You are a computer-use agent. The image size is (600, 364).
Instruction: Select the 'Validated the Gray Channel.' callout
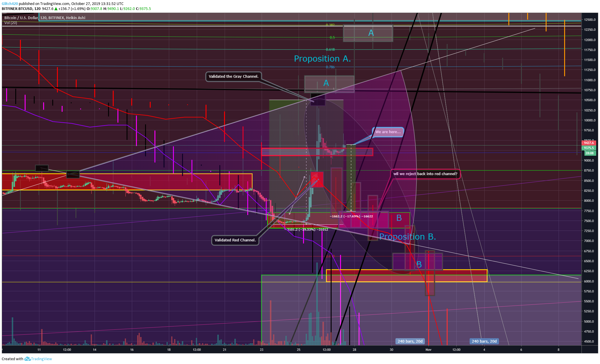(x=233, y=76)
